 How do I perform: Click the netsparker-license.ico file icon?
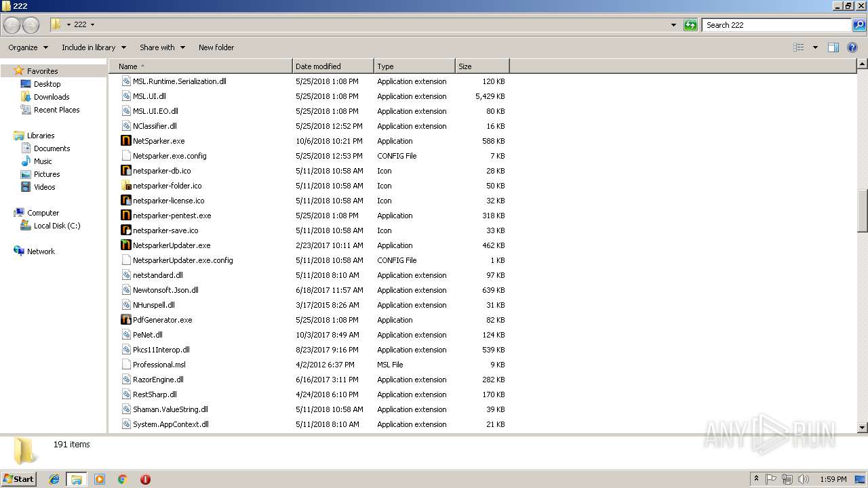(125, 201)
